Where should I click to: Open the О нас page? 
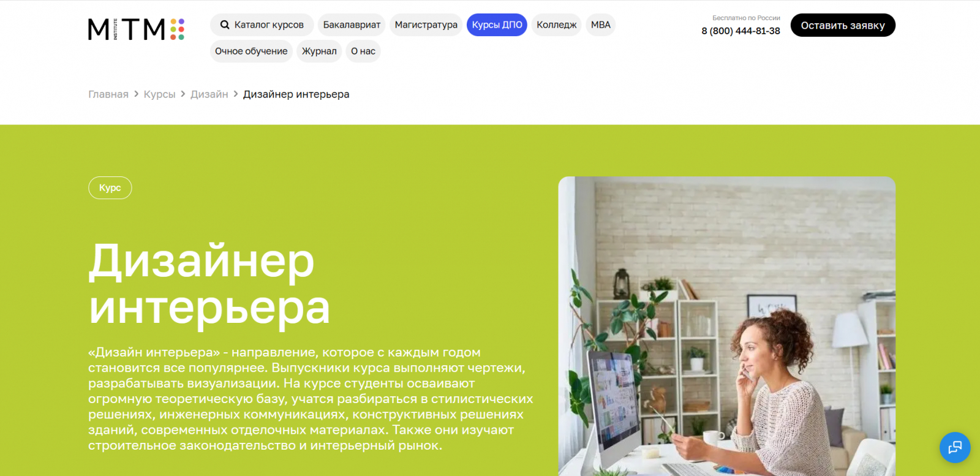pyautogui.click(x=363, y=51)
